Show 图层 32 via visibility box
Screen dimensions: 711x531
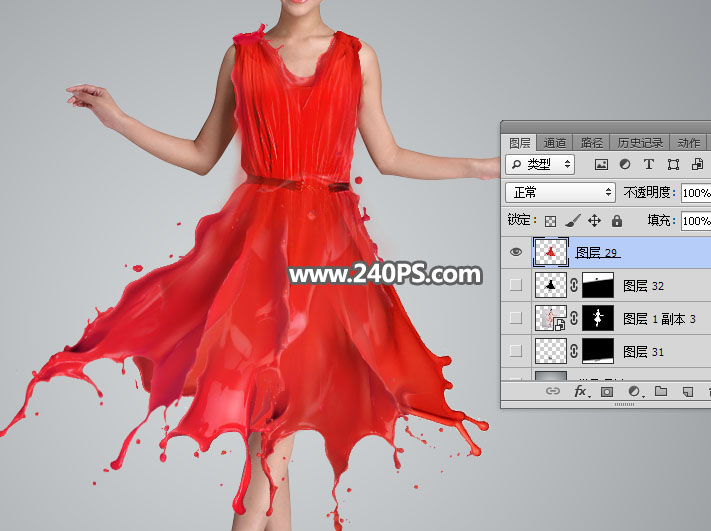click(x=516, y=285)
